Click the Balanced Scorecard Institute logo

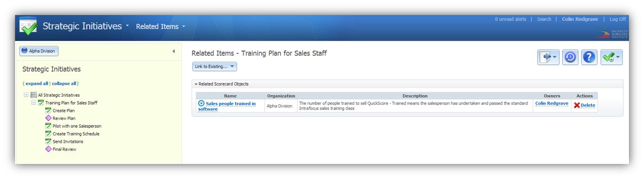coord(610,33)
